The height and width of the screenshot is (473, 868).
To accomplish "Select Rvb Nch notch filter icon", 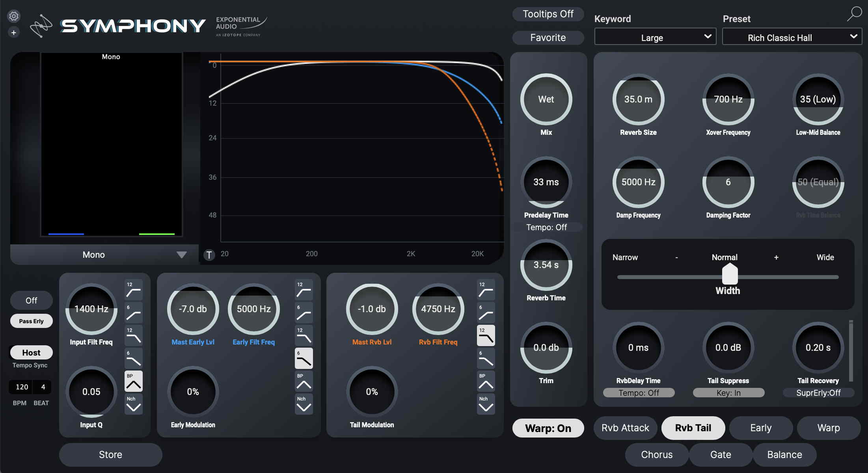I will tap(486, 404).
